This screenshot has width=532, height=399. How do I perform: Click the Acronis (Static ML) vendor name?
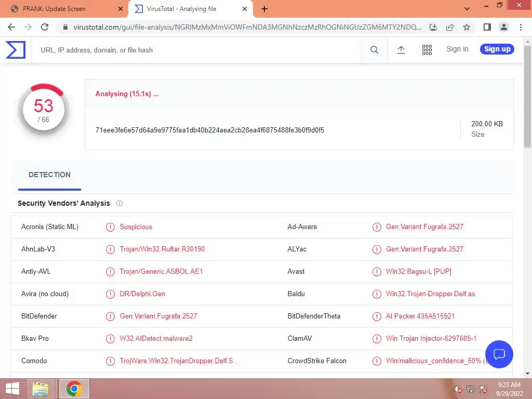pyautogui.click(x=50, y=227)
